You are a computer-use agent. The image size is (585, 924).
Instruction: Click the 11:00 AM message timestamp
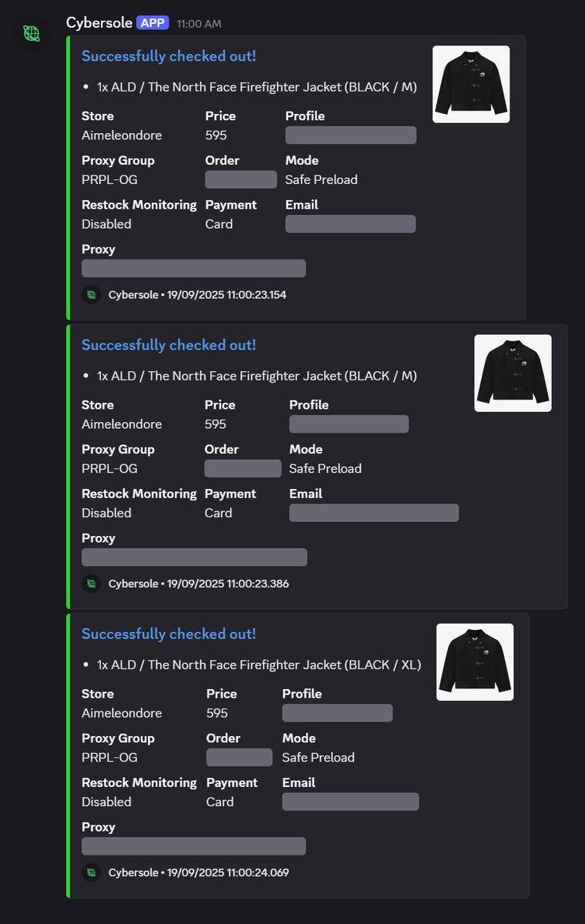(x=199, y=24)
